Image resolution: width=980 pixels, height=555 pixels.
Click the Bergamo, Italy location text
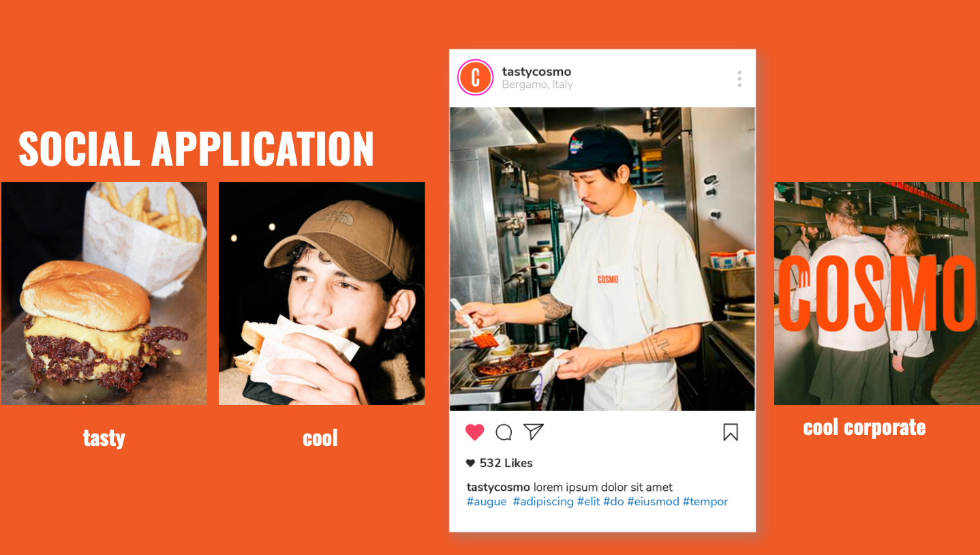(537, 85)
